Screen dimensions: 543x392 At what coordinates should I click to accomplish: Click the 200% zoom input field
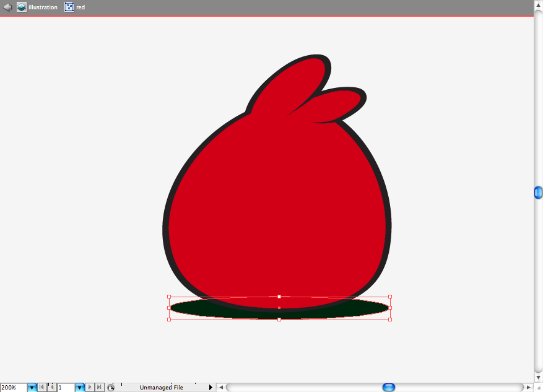point(14,388)
